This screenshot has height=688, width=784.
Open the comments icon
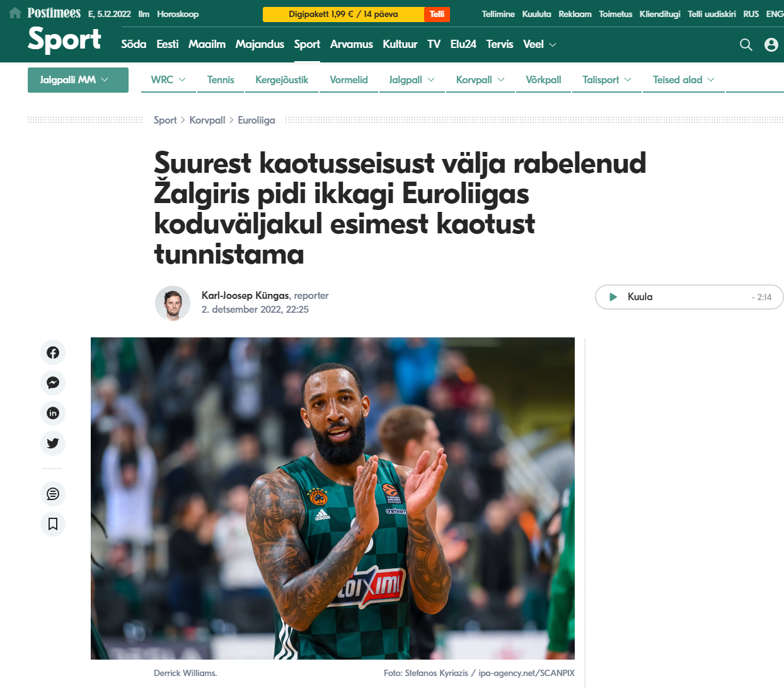(x=53, y=494)
